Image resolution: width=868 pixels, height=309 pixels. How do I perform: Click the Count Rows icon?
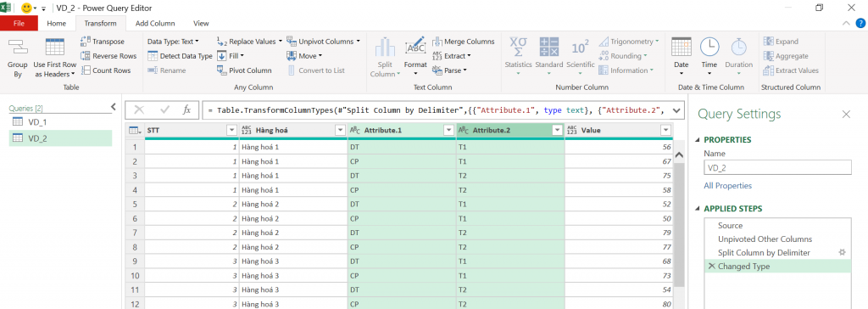tap(86, 70)
